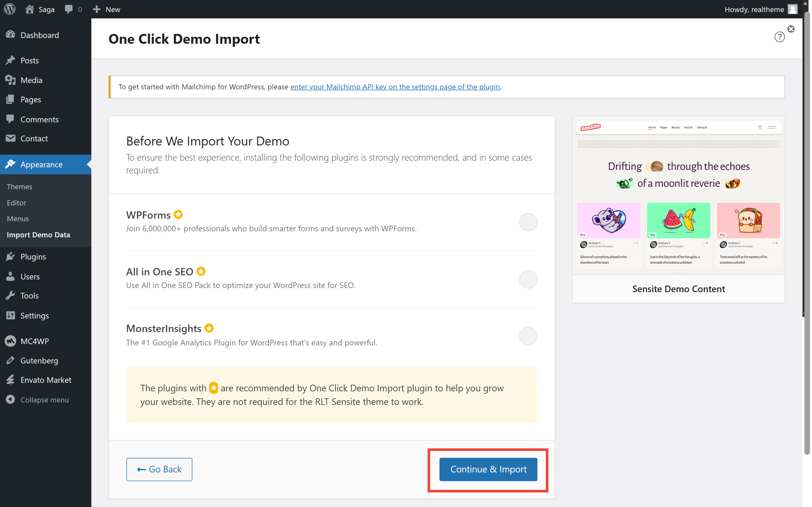
Task: Open the Plugins sidebar menu
Action: point(33,257)
